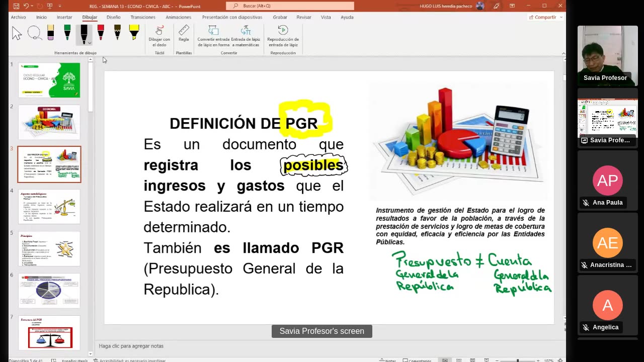Click HUGO LUIS heredia pacheco account avatar
The width and height of the screenshot is (644, 362).
coord(480,6)
